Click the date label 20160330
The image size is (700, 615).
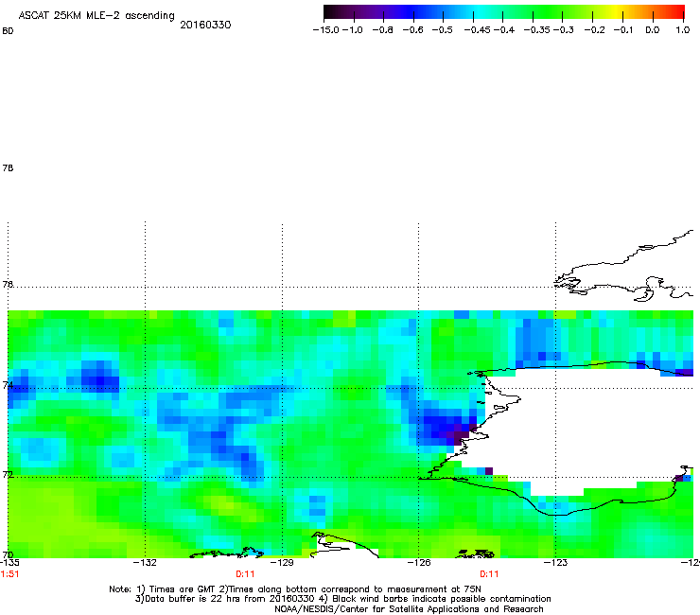[x=205, y=25]
